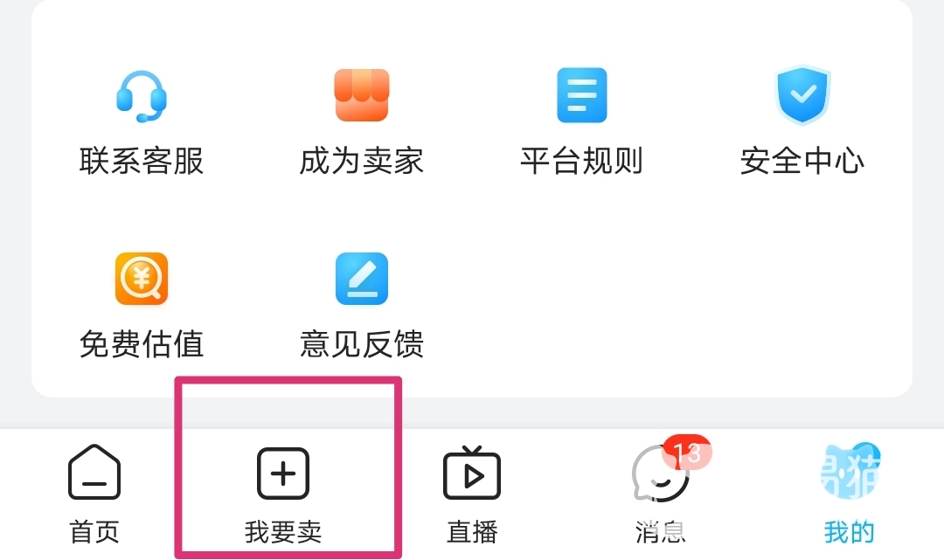
Task: Tap the message bubble icon
Action: [660, 474]
